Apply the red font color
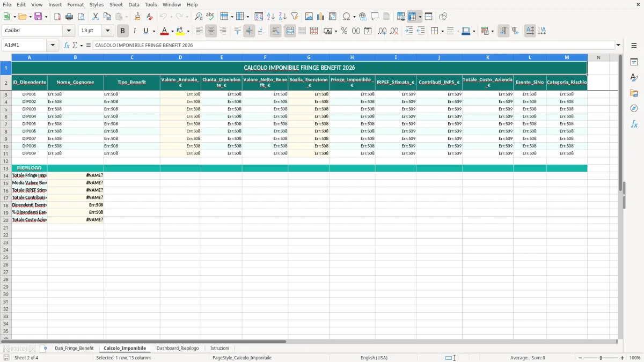Screen dimensions: 644x362 point(165,31)
